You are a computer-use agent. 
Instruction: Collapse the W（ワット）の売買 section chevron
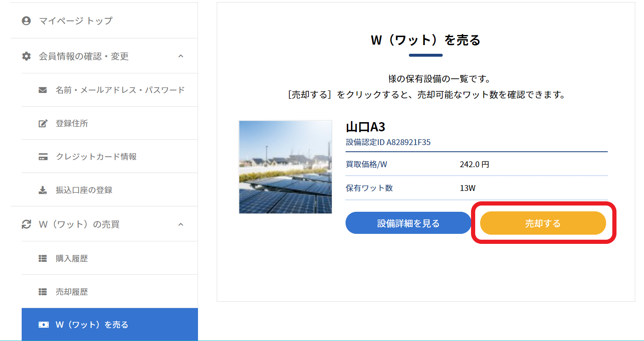(x=180, y=224)
